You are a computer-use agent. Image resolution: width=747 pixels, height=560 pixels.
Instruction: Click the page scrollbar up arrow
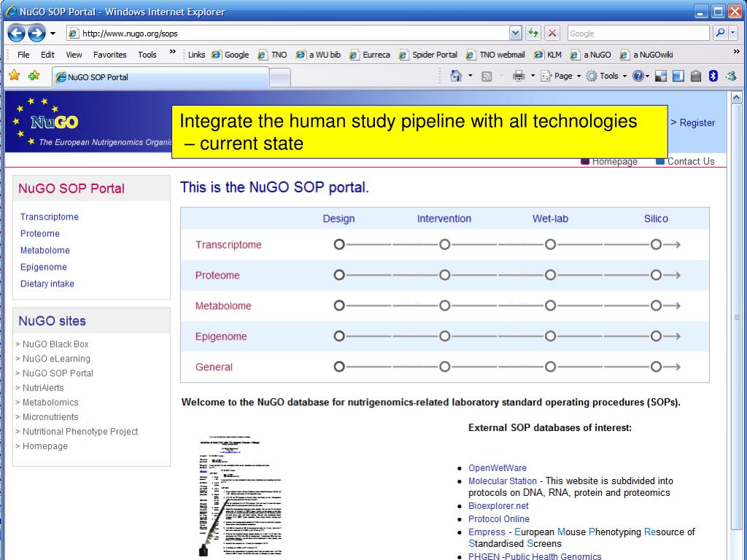pos(736,98)
